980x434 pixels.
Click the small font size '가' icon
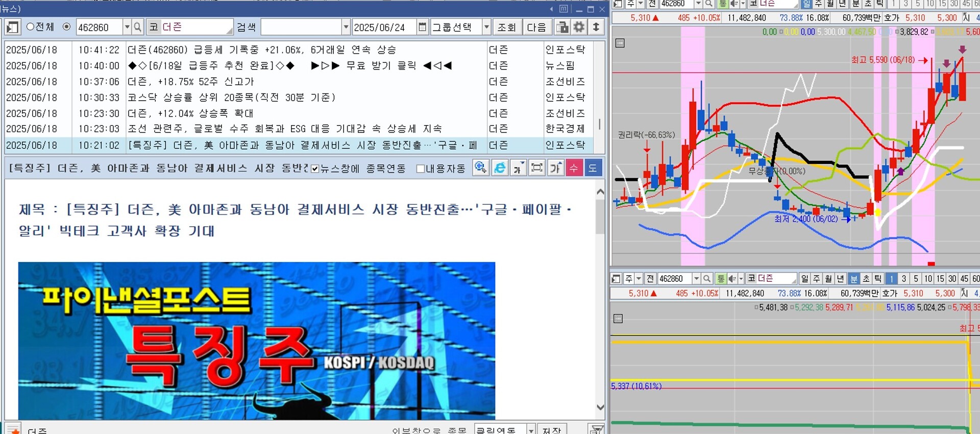[518, 167]
